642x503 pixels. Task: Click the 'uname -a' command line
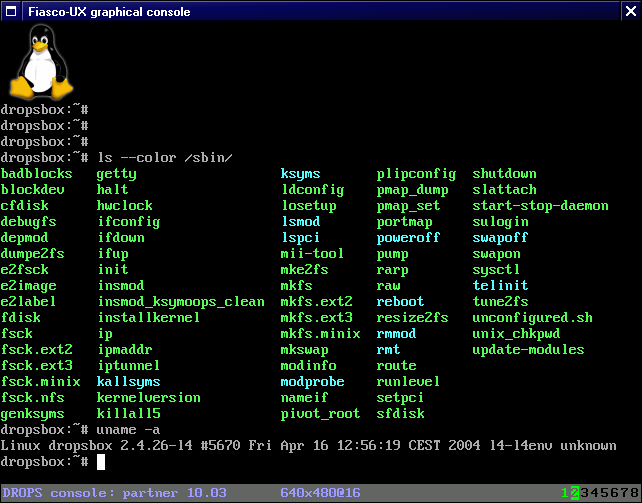tap(132, 429)
